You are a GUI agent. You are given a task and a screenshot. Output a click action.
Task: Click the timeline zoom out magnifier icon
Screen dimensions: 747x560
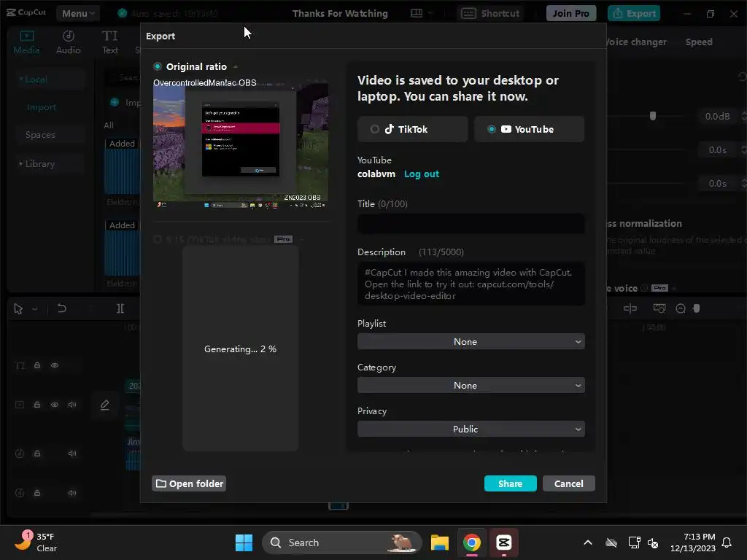(681, 308)
